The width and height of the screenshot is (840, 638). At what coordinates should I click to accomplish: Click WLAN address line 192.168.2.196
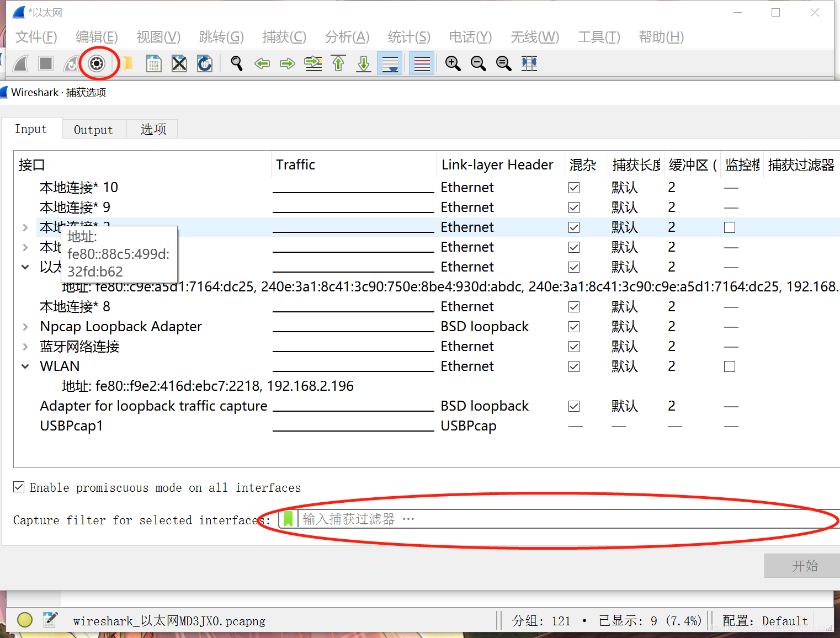point(208,386)
